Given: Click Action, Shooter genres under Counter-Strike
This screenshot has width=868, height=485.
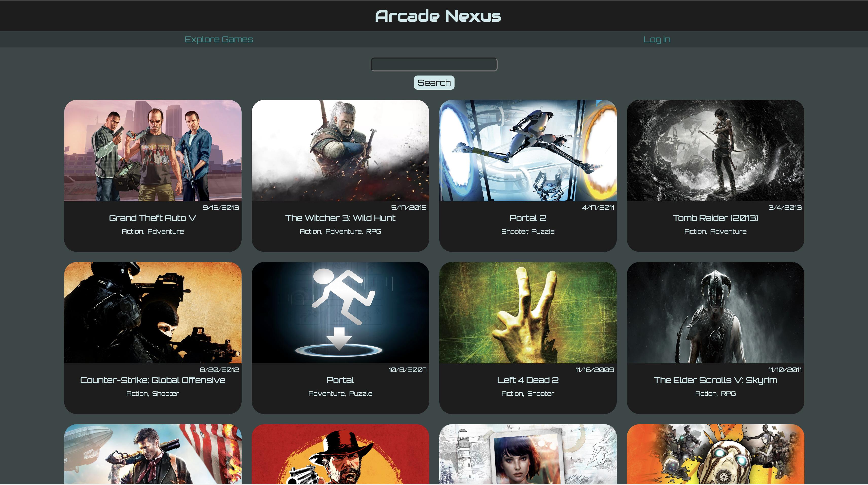Looking at the screenshot, I should 153,393.
